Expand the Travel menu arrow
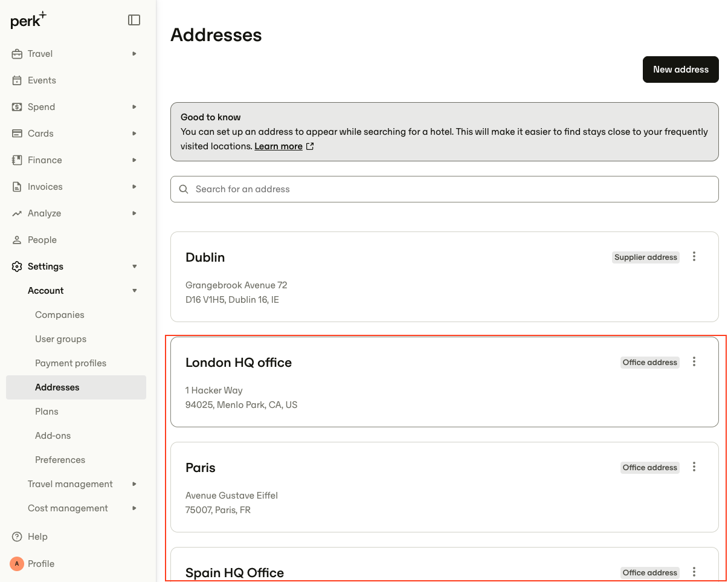Screen dimensions: 728x582 point(135,54)
